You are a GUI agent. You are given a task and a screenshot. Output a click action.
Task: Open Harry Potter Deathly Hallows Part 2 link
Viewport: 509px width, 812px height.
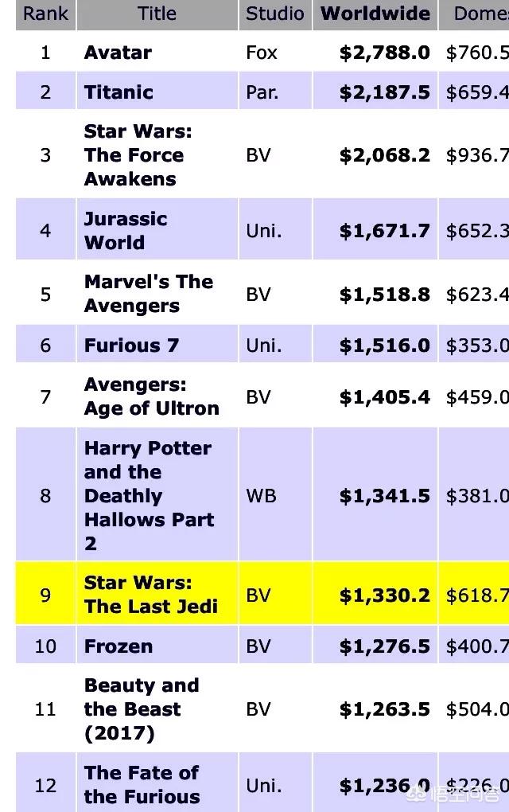pyautogui.click(x=149, y=496)
